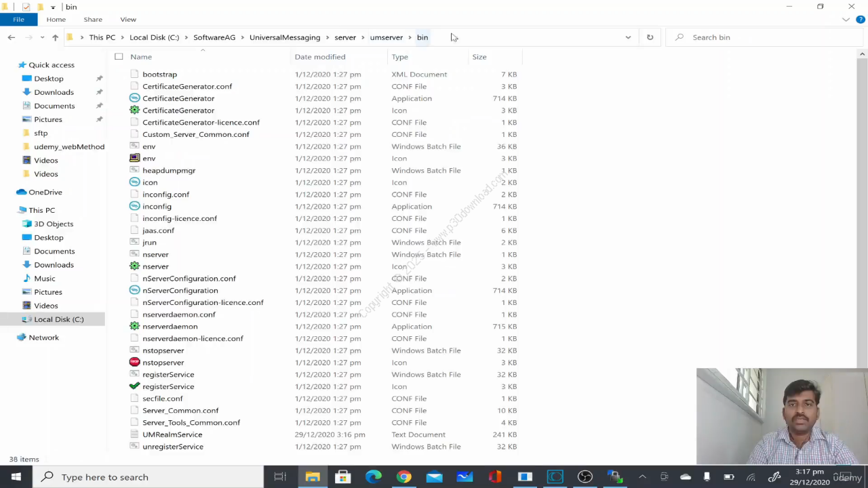This screenshot has height=488, width=868.
Task: Open 3D Objects under This PC
Action: pos(54,224)
